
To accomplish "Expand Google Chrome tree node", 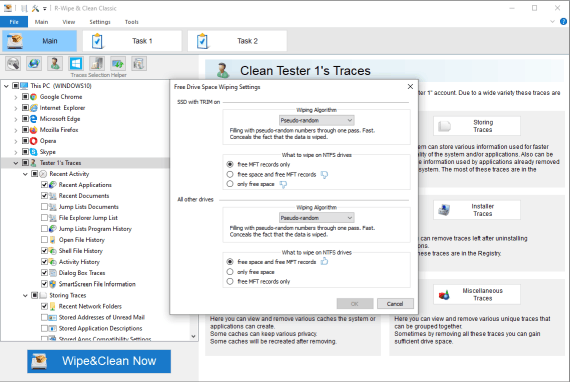I will tap(16, 97).
